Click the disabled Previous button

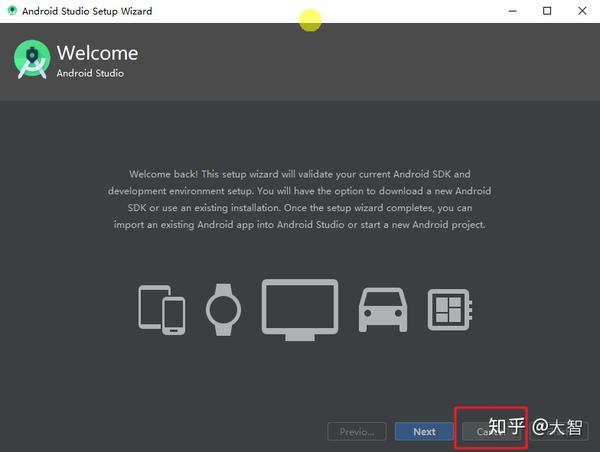click(357, 432)
